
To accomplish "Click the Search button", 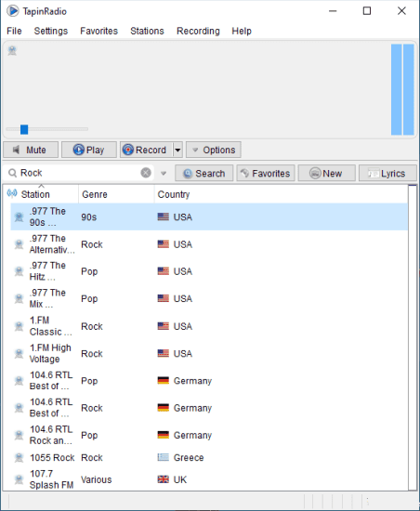I will tap(204, 173).
